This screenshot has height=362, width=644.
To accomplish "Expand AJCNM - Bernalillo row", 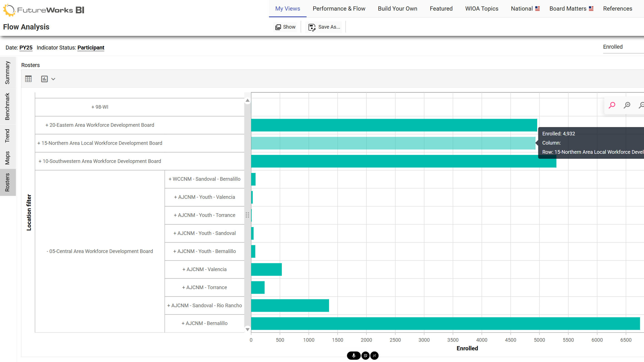I will tap(204, 323).
